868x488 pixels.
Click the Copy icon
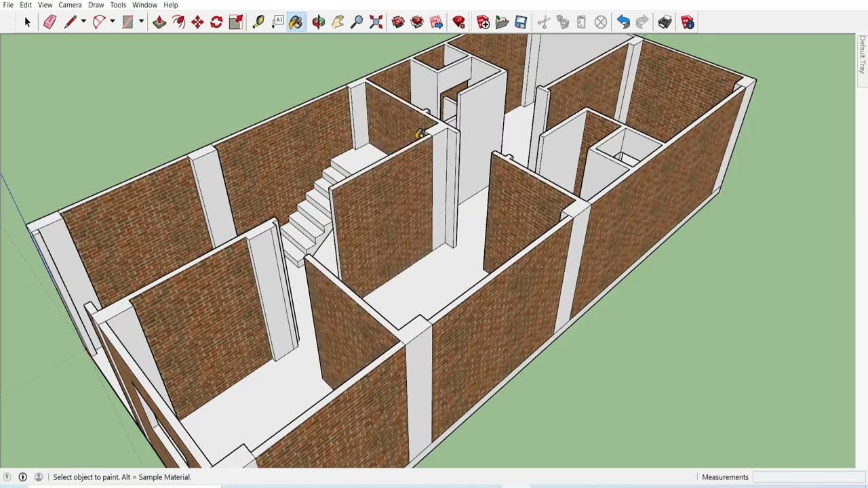(x=562, y=22)
